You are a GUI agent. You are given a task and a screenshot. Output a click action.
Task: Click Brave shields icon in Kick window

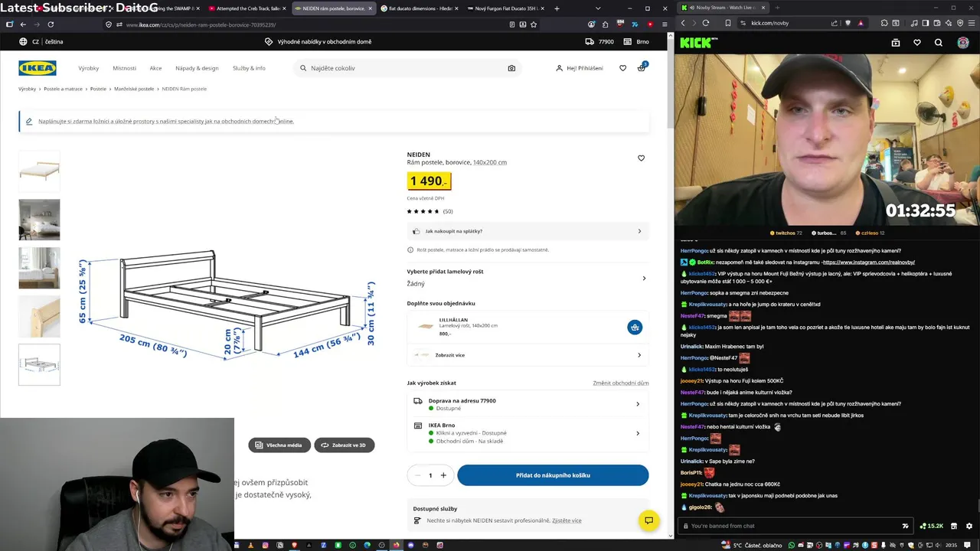tap(848, 23)
